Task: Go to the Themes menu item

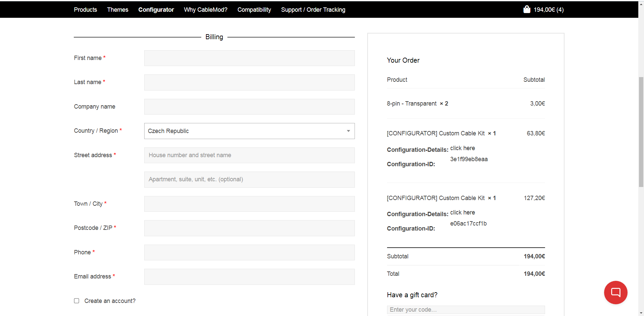Action: tap(117, 10)
